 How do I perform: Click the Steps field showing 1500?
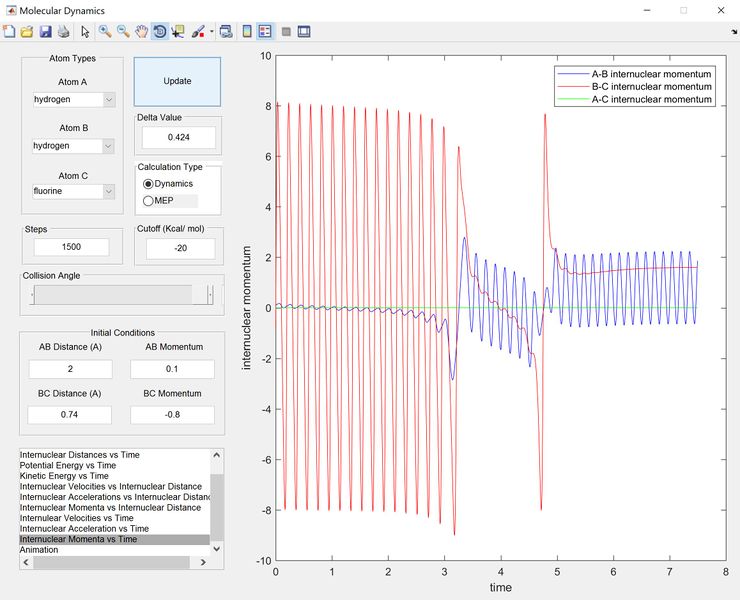point(71,247)
